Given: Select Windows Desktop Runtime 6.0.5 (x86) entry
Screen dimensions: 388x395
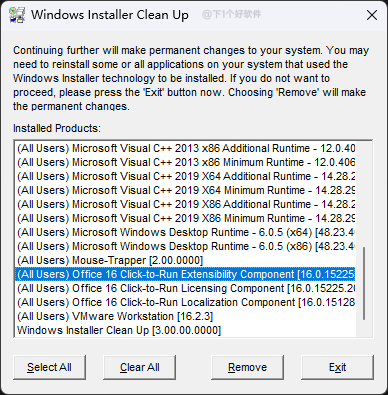Looking at the screenshot, I should [x=185, y=246].
